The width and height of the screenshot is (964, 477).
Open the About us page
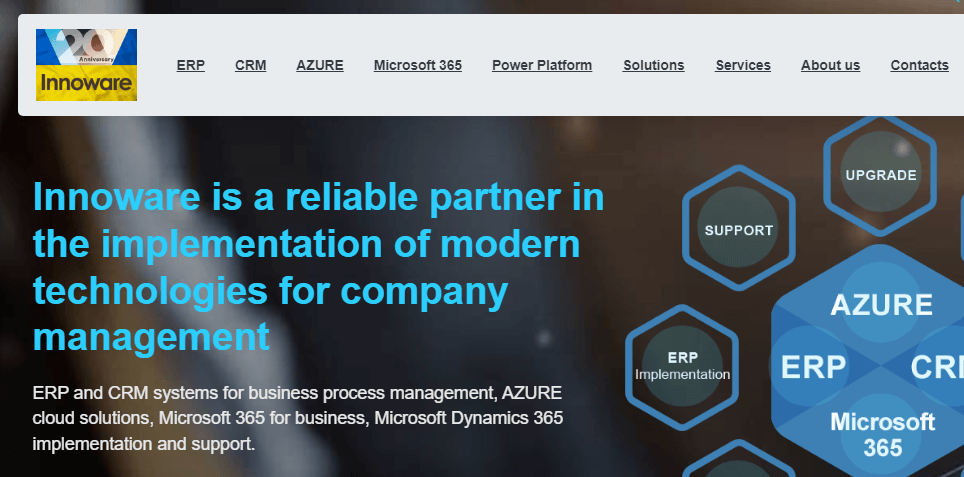click(830, 65)
